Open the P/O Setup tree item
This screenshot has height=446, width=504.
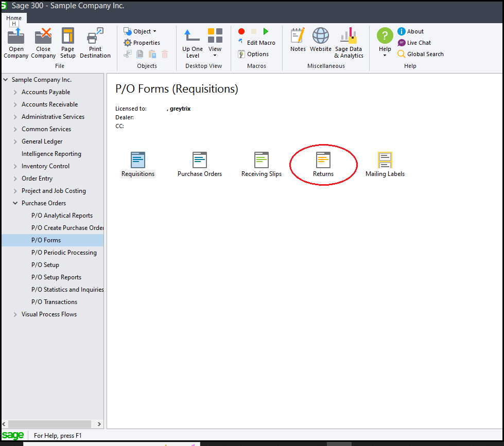(45, 265)
